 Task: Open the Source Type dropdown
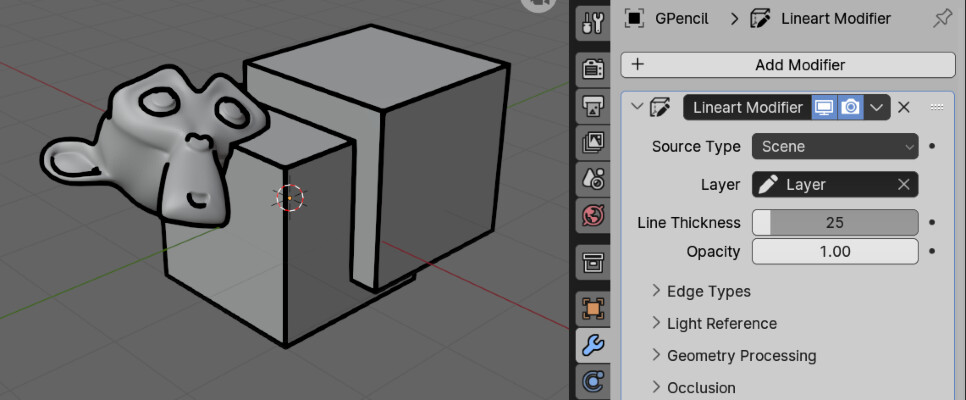[834, 146]
